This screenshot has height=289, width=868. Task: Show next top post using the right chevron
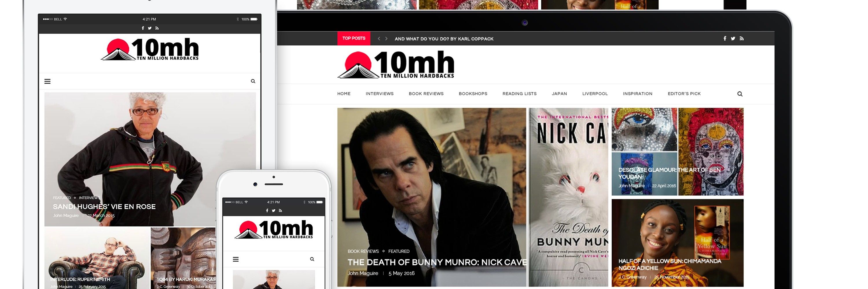pyautogui.click(x=387, y=39)
